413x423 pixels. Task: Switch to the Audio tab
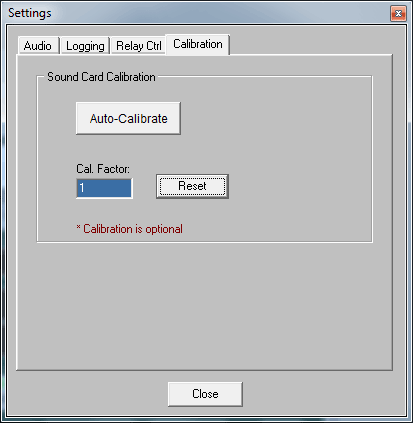pos(39,46)
